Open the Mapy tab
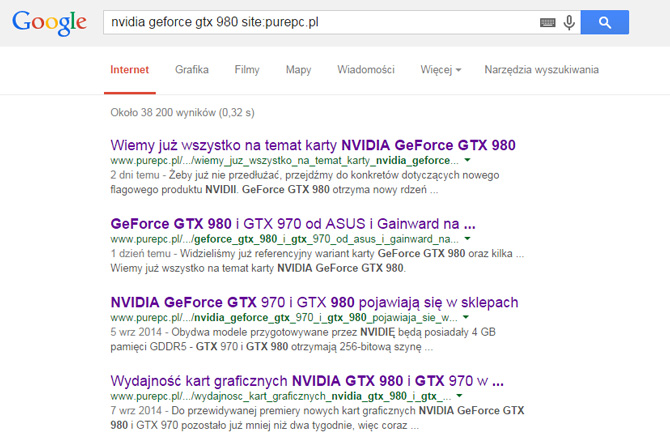The width and height of the screenshot is (670, 443). click(298, 70)
